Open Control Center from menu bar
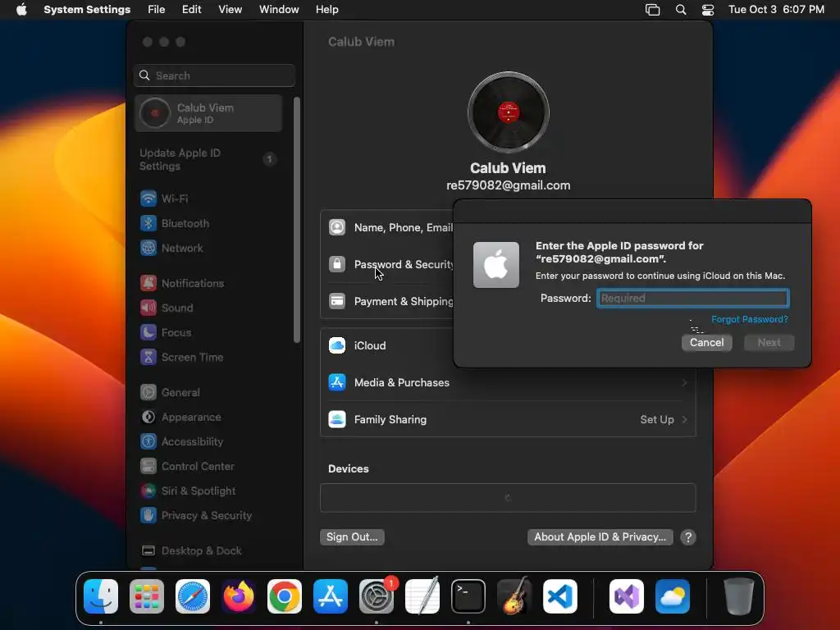This screenshot has height=630, width=840. [708, 10]
